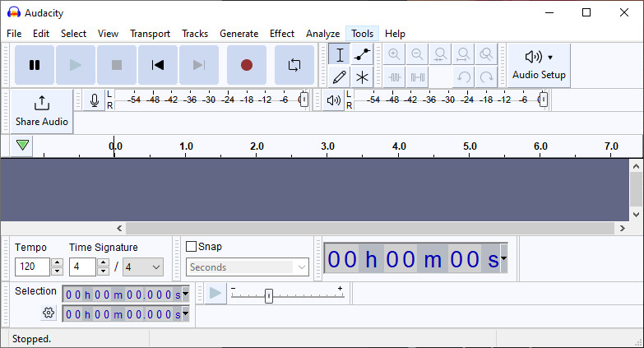Increase Tempo with up stepper arrow
The width and height of the screenshot is (644, 348).
point(57,262)
